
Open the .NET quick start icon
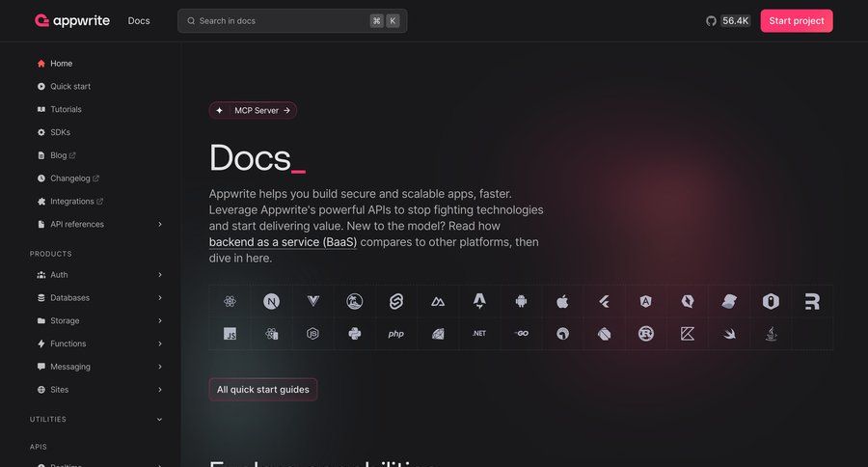(x=479, y=334)
